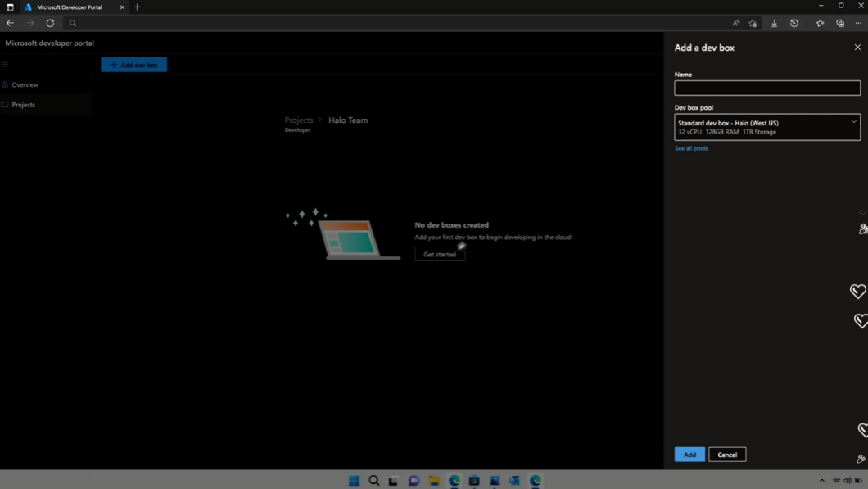Screen dimensions: 868x489
Task: Open the See all pools link
Action: (691, 148)
